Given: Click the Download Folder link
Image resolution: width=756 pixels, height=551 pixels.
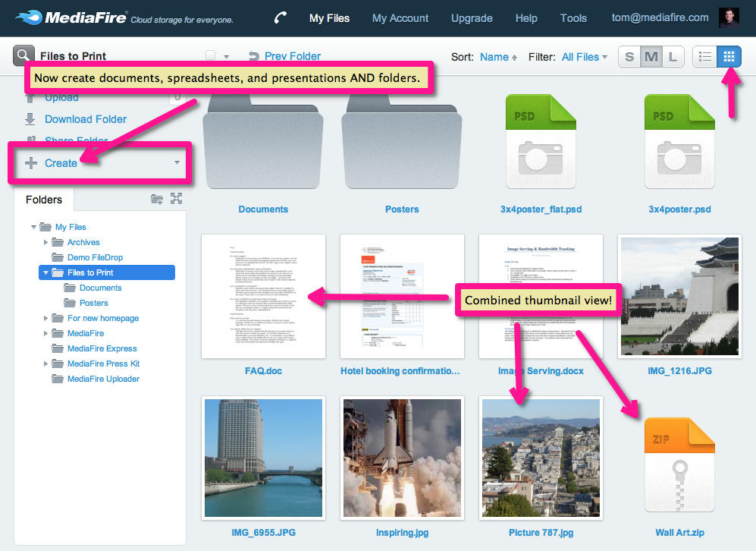Looking at the screenshot, I should [86, 119].
